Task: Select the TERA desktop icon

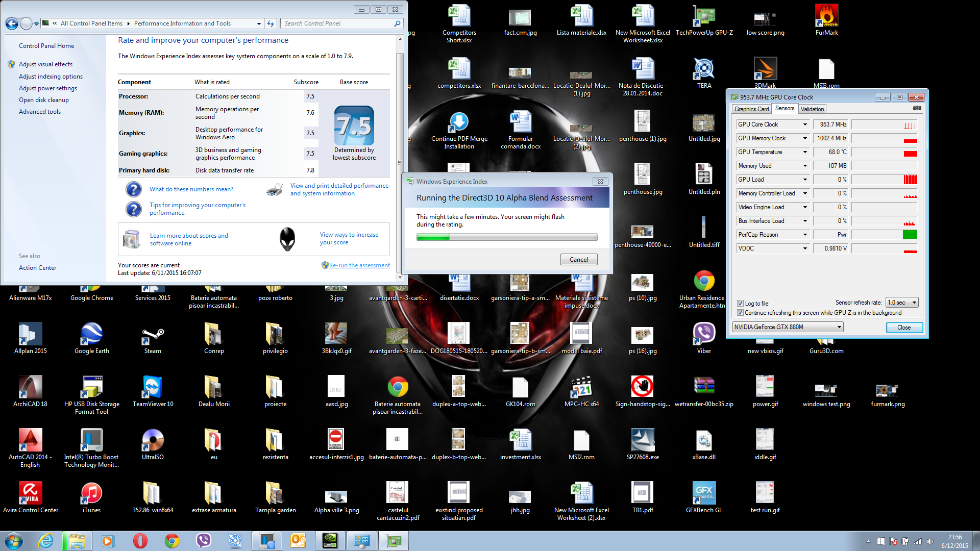Action: [704, 73]
